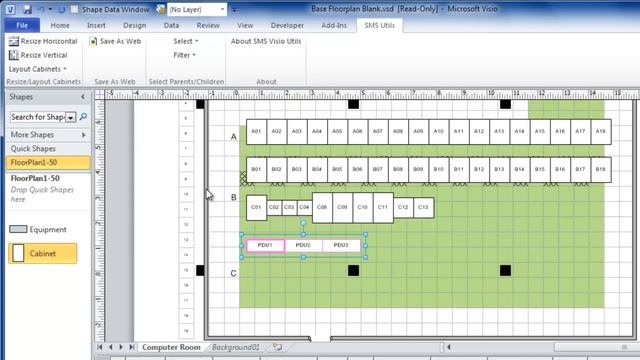The image size is (640, 360).
Task: Switch to the Insert ribbon tab
Action: (x=96, y=25)
